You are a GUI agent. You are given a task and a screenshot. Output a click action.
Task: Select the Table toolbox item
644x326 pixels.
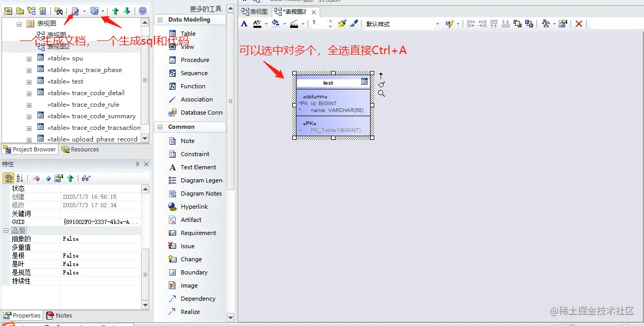pos(188,34)
